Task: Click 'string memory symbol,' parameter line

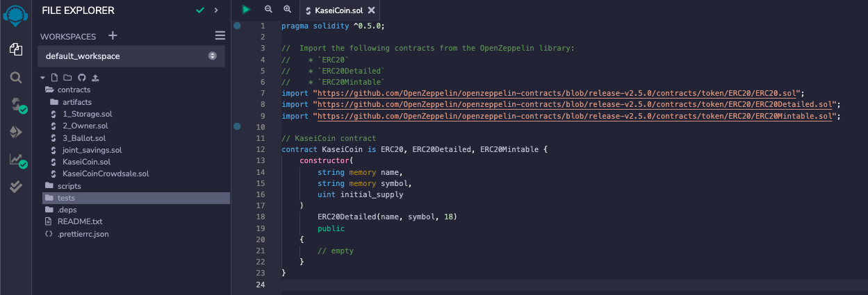Action: [365, 183]
